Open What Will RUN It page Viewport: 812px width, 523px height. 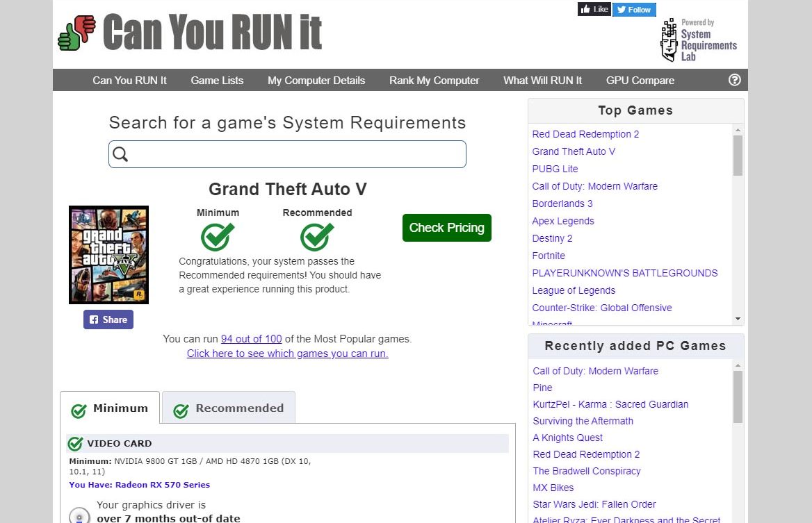click(x=543, y=80)
